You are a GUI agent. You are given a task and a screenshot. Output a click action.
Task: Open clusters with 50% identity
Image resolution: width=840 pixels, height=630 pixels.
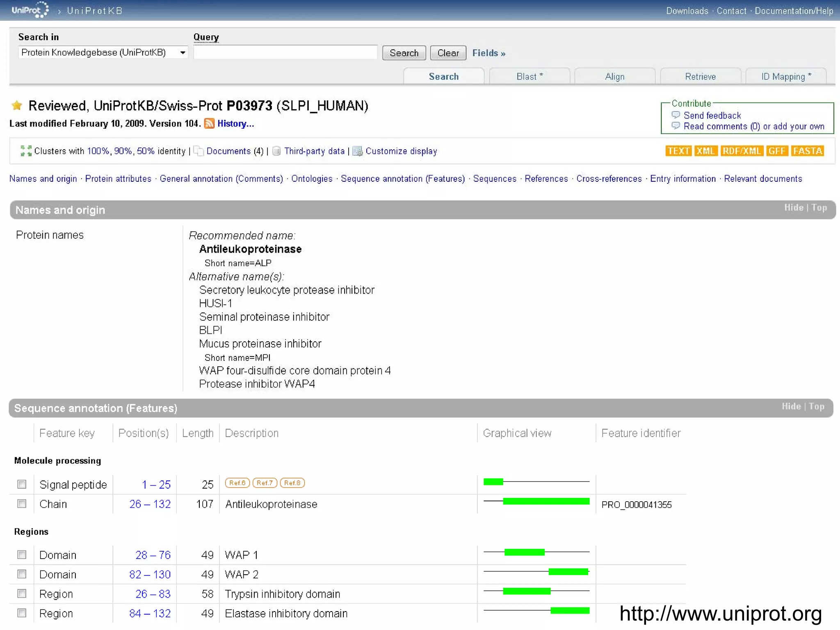[146, 151]
